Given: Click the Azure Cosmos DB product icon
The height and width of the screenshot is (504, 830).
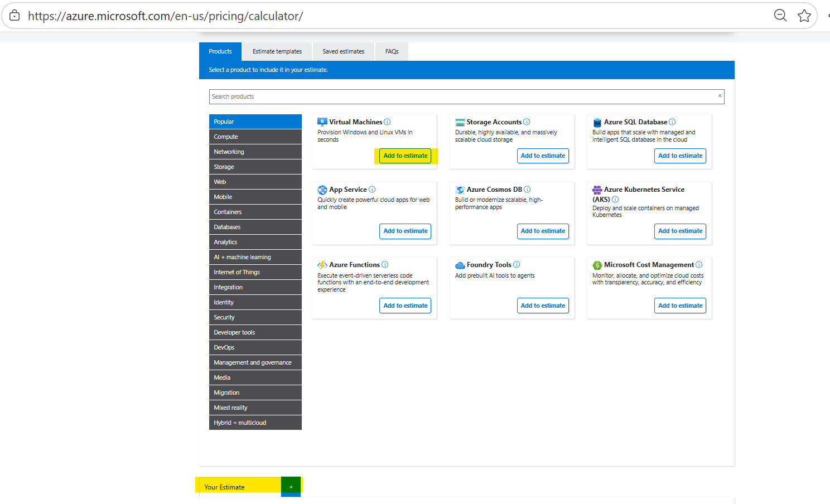Looking at the screenshot, I should pos(460,190).
